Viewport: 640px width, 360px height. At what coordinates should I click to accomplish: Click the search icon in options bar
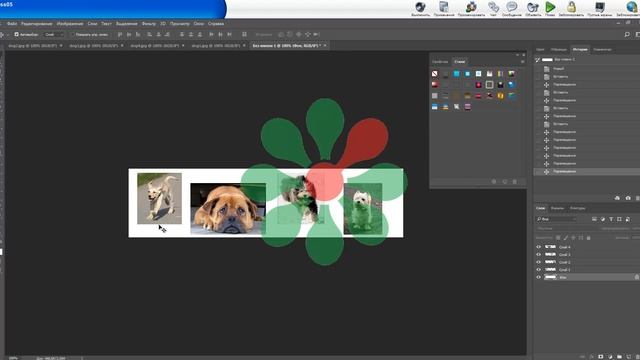coord(627,35)
